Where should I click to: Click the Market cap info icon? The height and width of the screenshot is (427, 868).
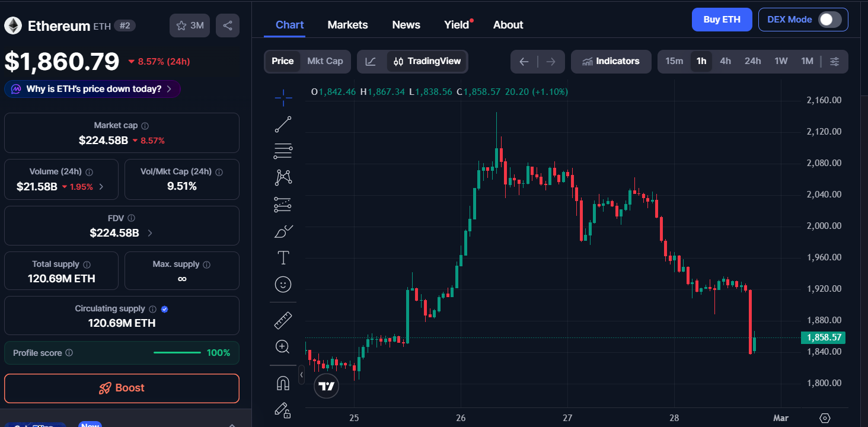coord(145,126)
